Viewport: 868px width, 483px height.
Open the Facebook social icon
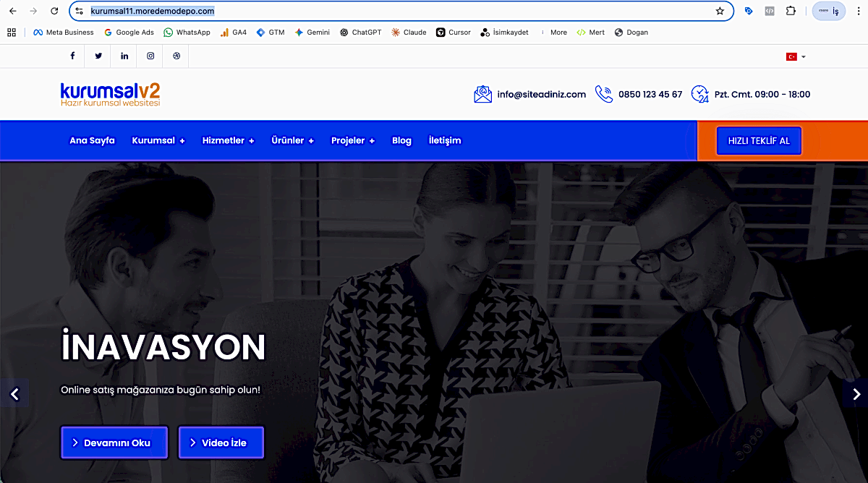click(72, 56)
